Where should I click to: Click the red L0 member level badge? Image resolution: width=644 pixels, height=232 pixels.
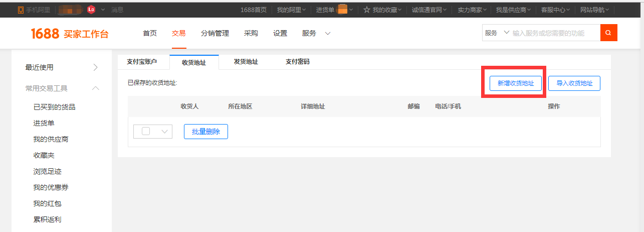(x=91, y=10)
